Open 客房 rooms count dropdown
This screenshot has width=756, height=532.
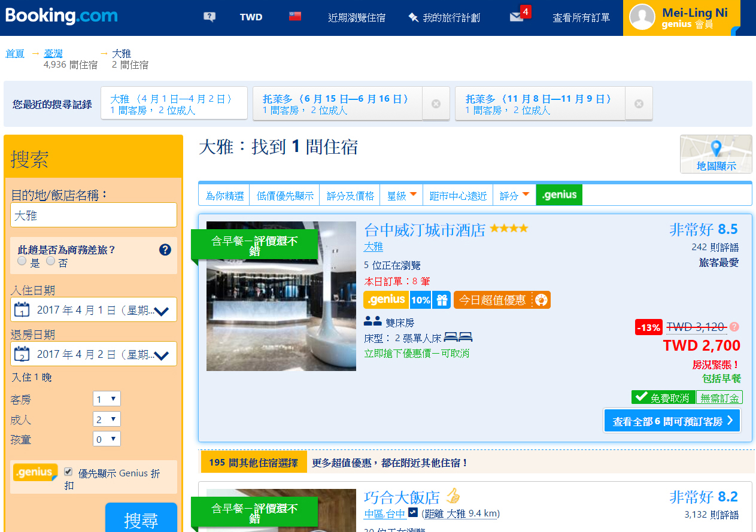pyautogui.click(x=107, y=399)
